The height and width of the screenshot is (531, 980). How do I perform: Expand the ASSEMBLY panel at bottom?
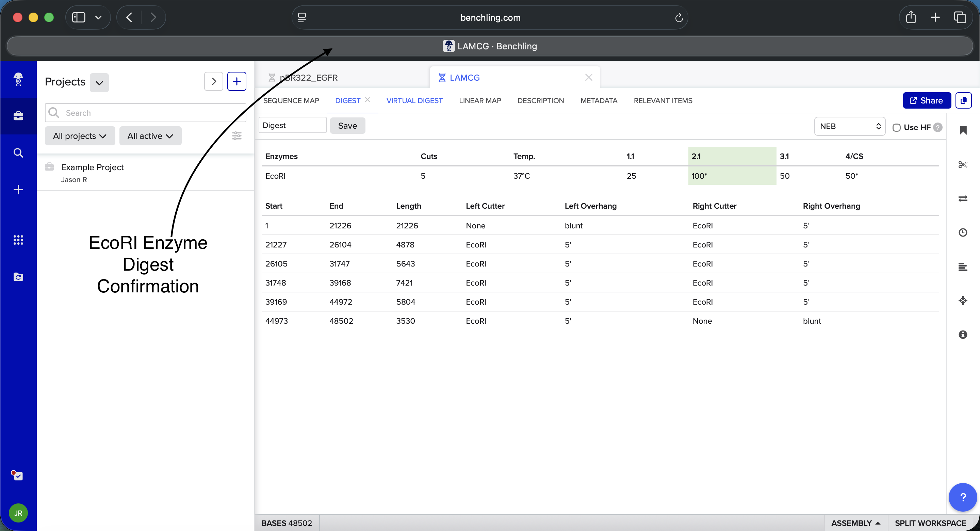855,522
